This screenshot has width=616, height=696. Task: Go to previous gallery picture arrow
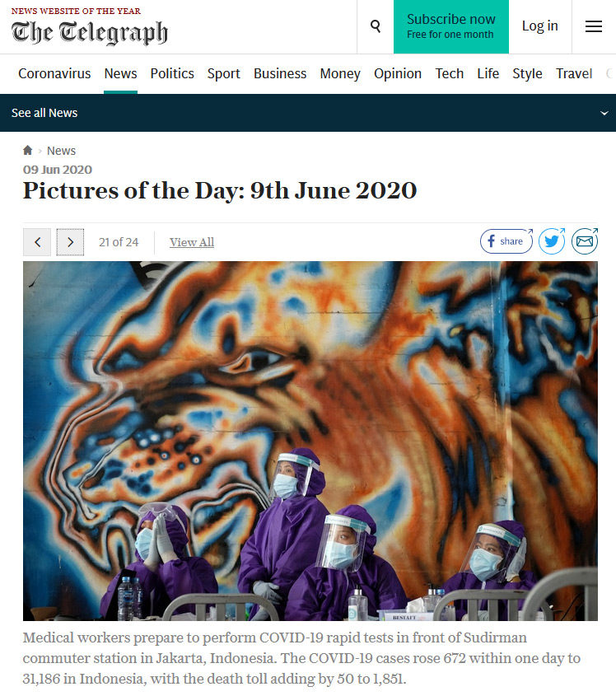tap(37, 242)
